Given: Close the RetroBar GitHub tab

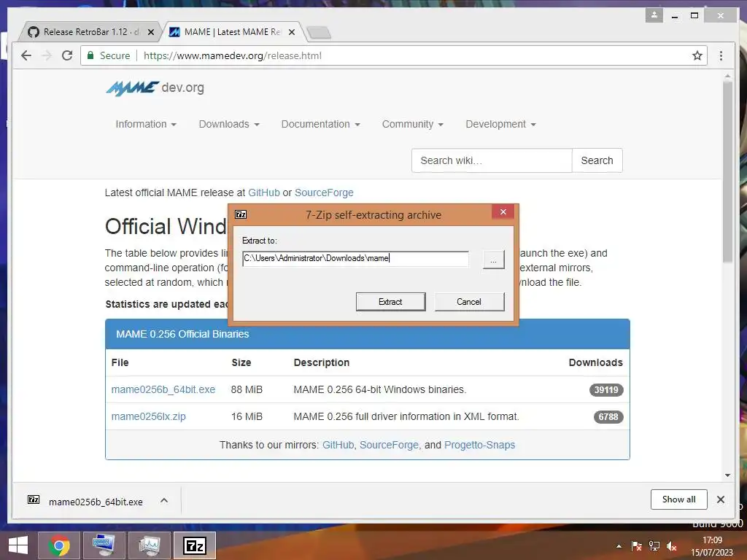Looking at the screenshot, I should [151, 32].
